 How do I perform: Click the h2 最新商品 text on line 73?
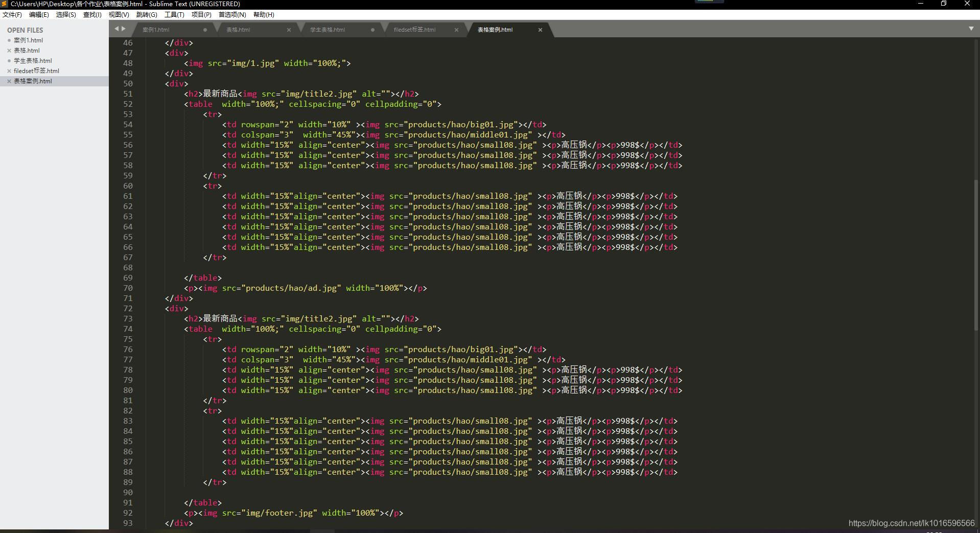point(220,319)
